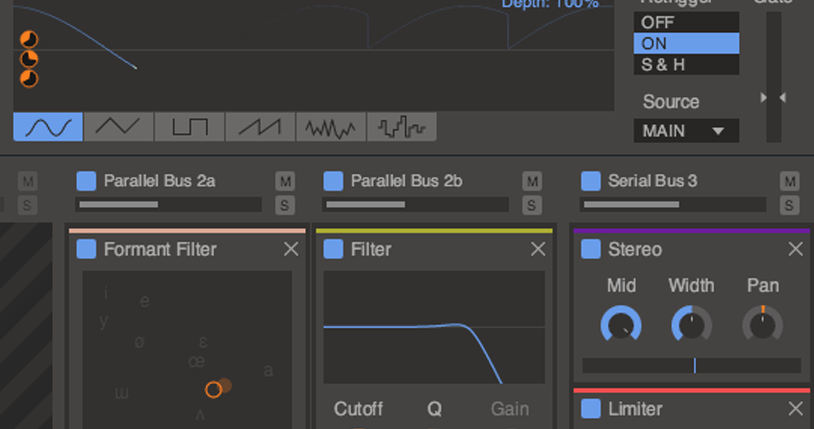Click the Stereo Width knob
814x429 pixels.
[x=691, y=324]
